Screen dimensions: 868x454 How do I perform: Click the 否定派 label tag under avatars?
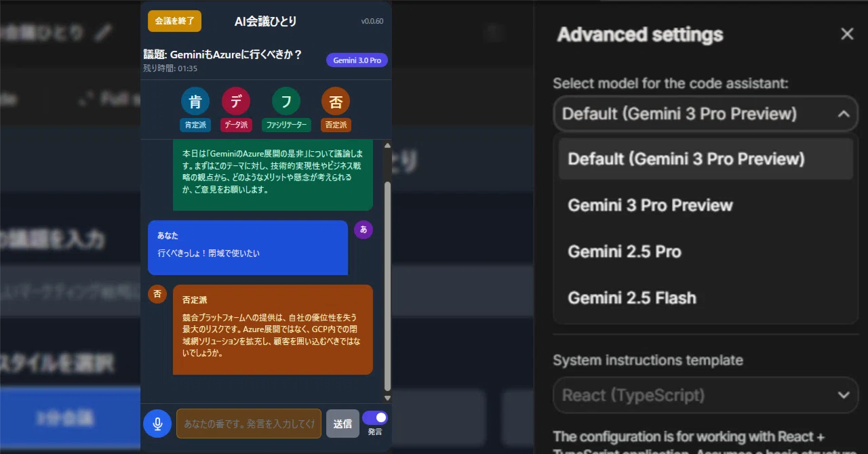(x=336, y=125)
